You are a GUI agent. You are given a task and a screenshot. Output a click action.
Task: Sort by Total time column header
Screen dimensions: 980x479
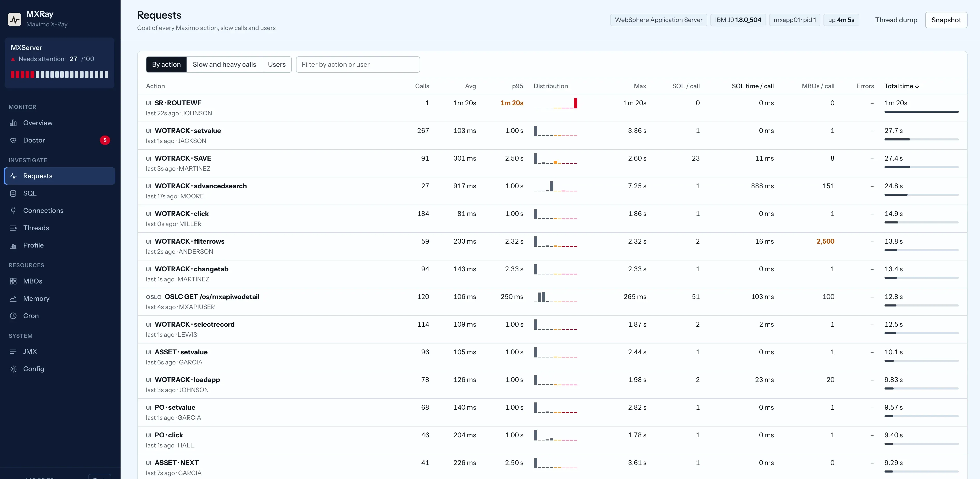(x=902, y=86)
